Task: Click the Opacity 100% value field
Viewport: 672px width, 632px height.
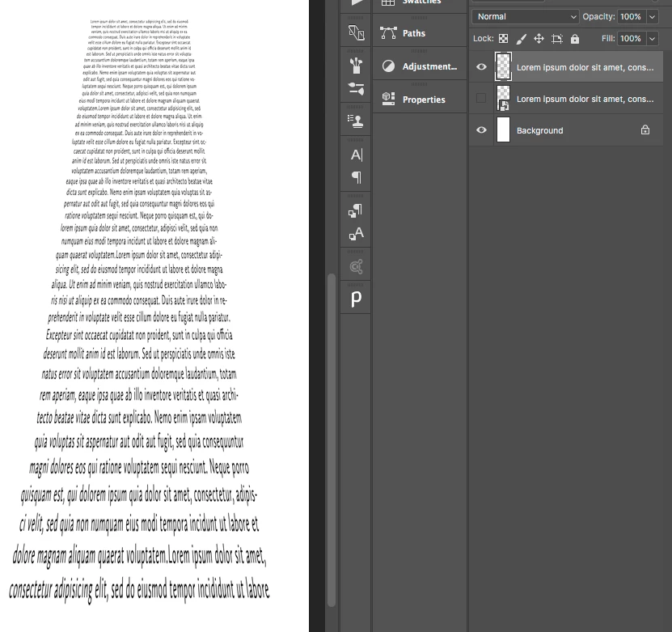Action: tap(631, 17)
